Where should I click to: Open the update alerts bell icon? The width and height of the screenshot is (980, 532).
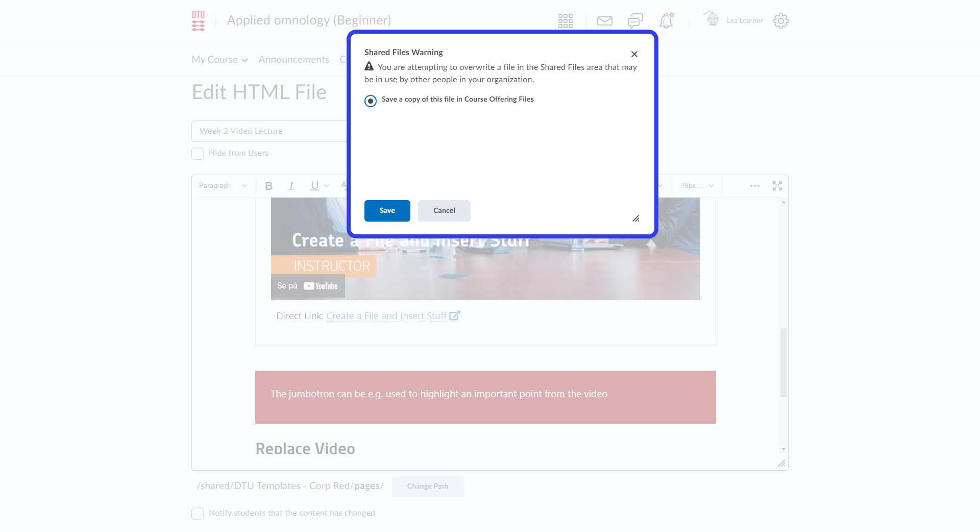(666, 21)
